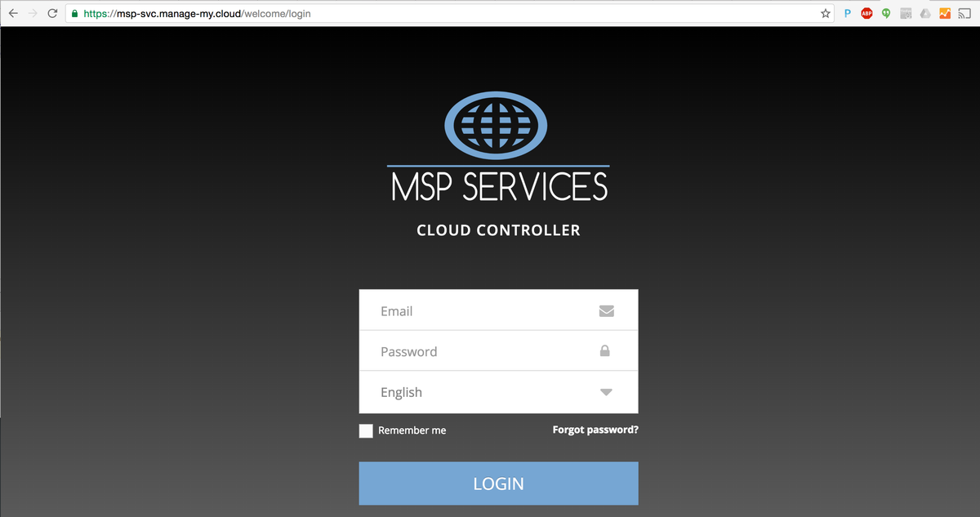Screen dimensions: 980x517
Task: Click the browser back arrow
Action: 14,13
